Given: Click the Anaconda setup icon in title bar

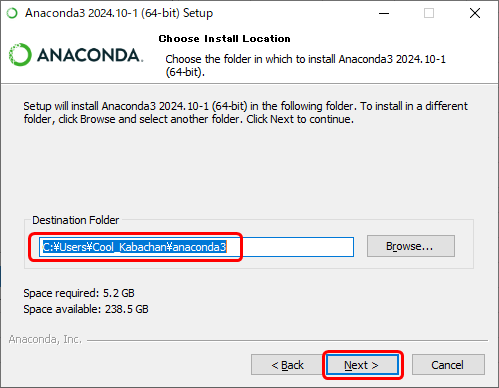Looking at the screenshot, I should tap(12, 13).
